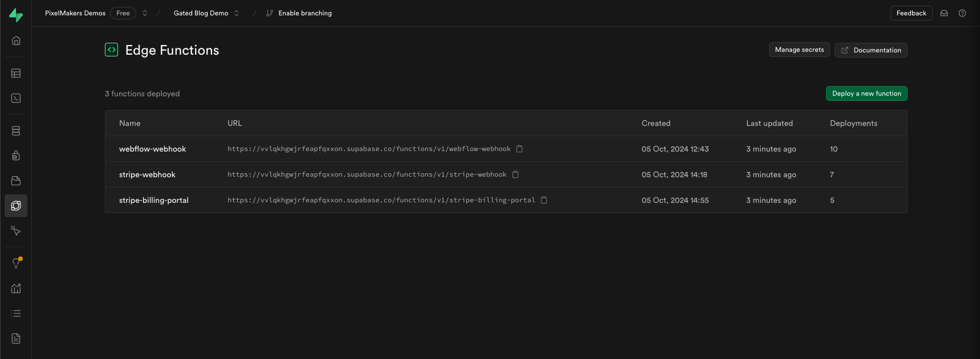980x359 pixels.
Task: Click deployments count 10
Action: coord(834,149)
